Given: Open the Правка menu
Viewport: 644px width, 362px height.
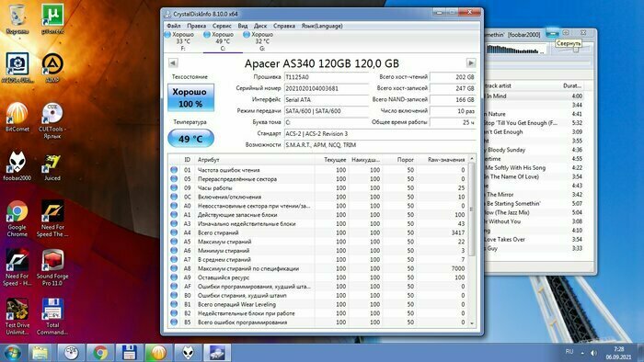Looking at the screenshot, I should pyautogui.click(x=196, y=26).
